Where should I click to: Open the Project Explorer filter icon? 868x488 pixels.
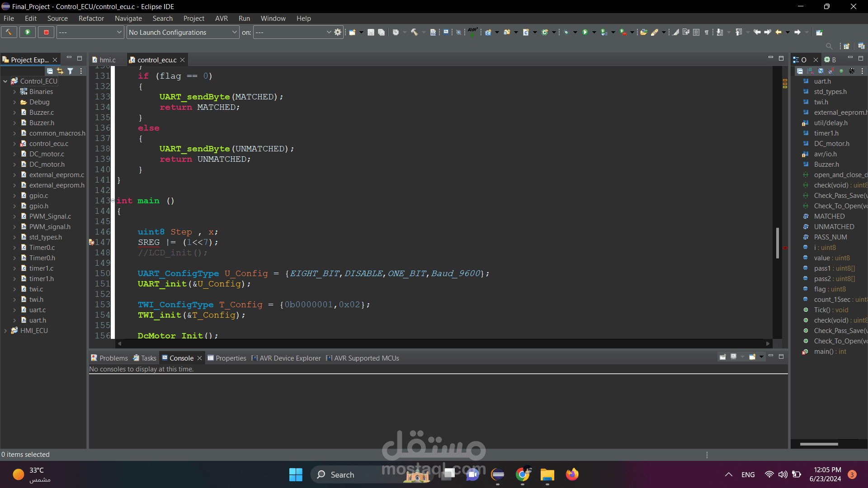(x=71, y=71)
